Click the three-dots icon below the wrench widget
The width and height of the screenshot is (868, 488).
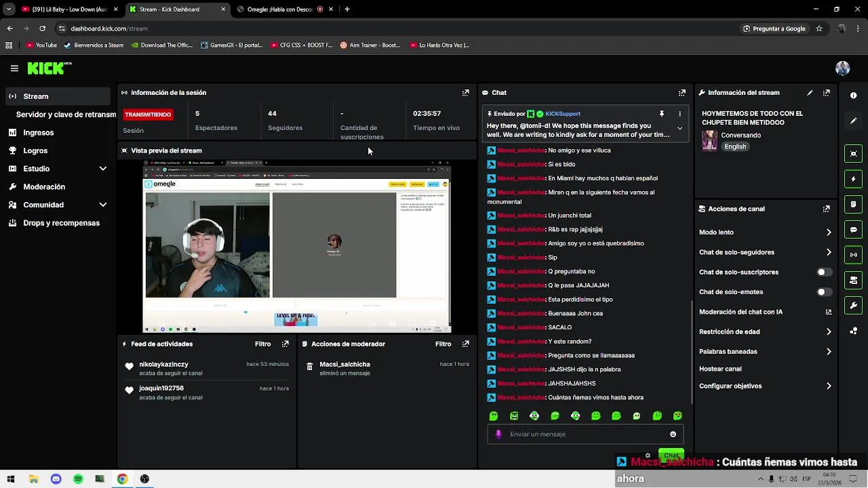point(853,331)
